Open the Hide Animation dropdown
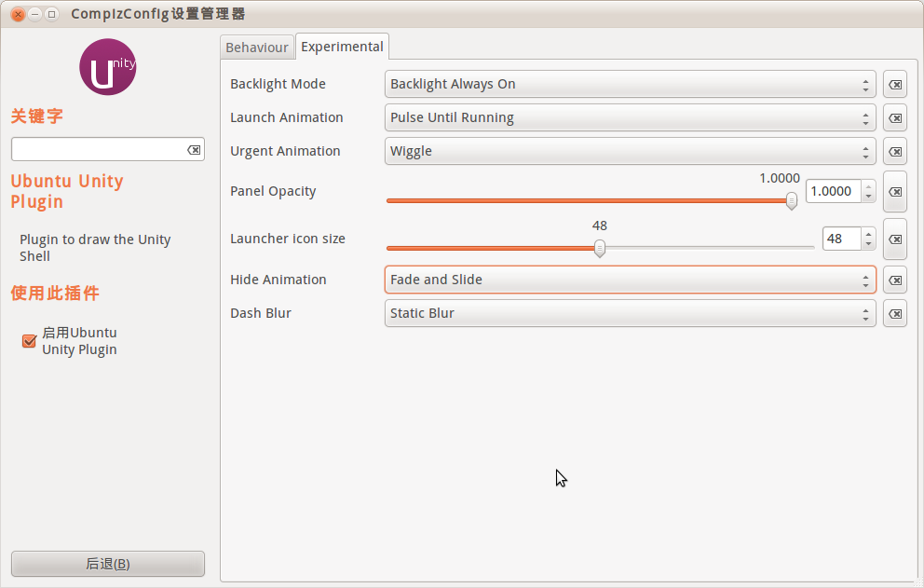924x588 pixels. pos(630,280)
